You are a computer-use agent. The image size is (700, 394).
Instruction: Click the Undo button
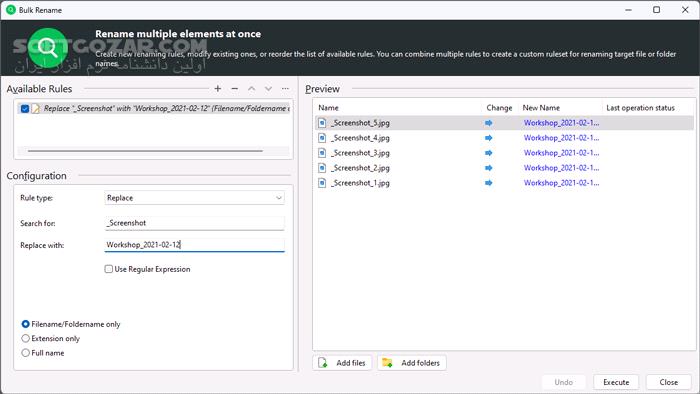[564, 382]
